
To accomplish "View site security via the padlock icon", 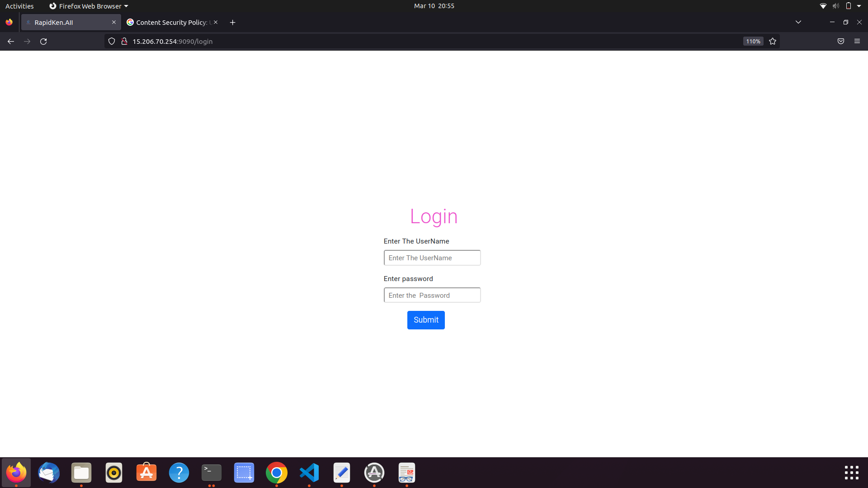I will [x=124, y=41].
